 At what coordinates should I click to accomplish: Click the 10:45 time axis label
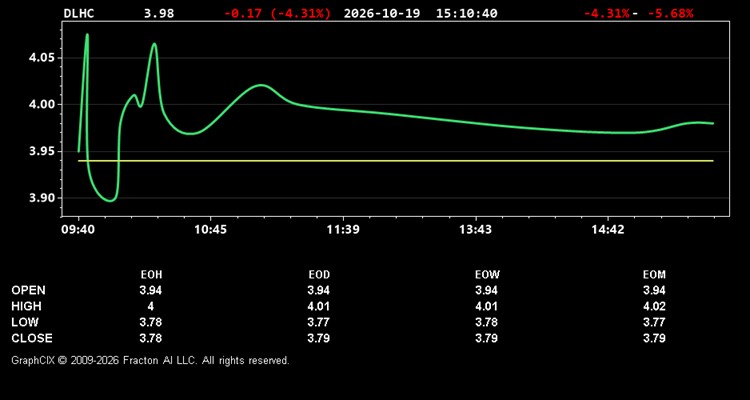coord(210,230)
